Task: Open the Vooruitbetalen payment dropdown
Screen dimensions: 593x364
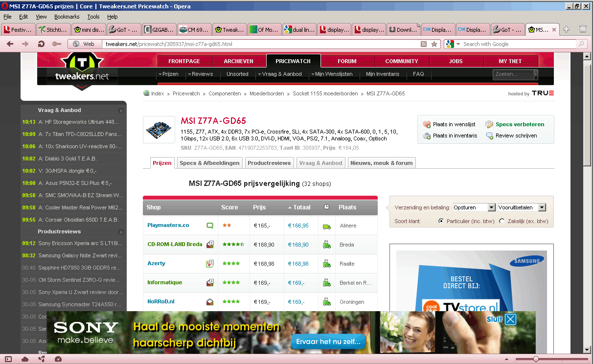Action: (x=522, y=207)
